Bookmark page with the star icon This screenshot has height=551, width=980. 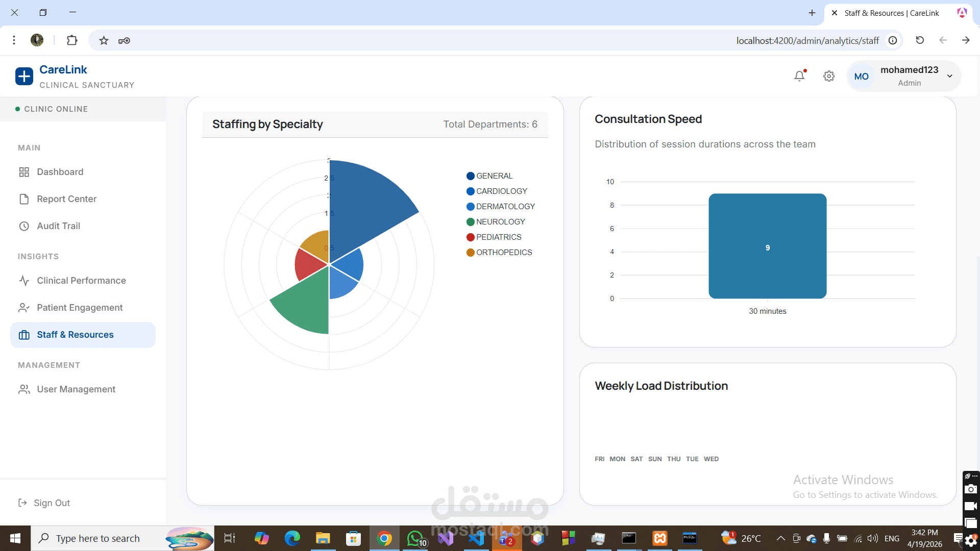(104, 40)
